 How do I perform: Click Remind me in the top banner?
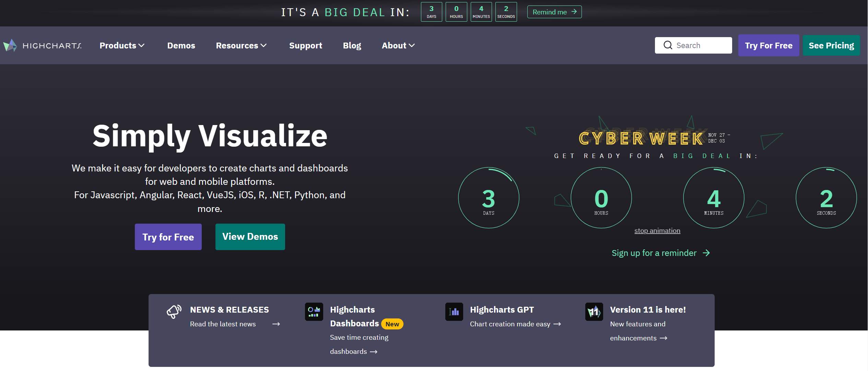tap(554, 12)
